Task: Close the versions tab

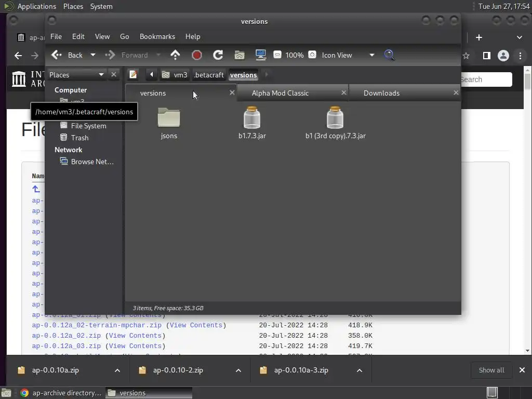Action: (232, 92)
